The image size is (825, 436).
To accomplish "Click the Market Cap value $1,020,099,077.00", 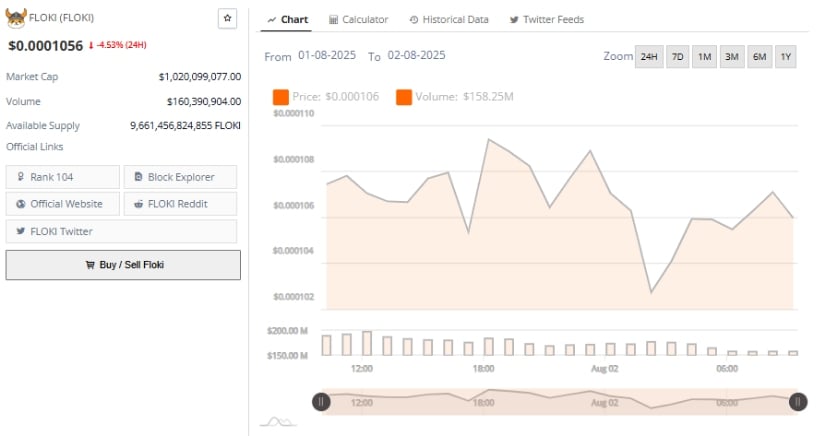I will tap(200, 77).
